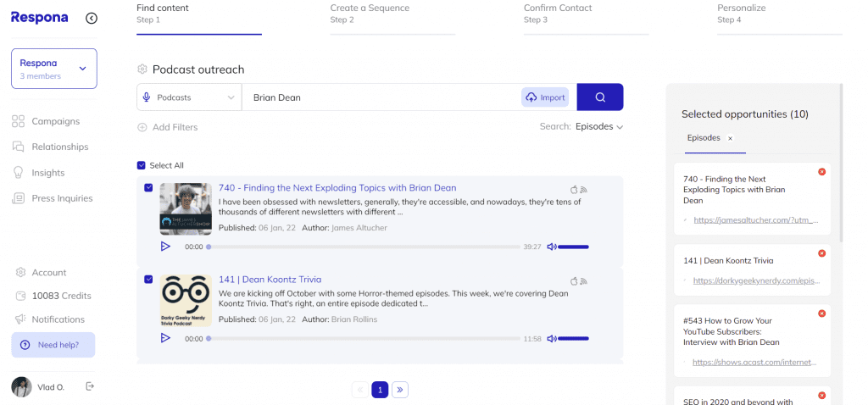Viewport: 868px width, 405px height.
Task: Open the Podcasts source dropdown
Action: click(x=189, y=97)
